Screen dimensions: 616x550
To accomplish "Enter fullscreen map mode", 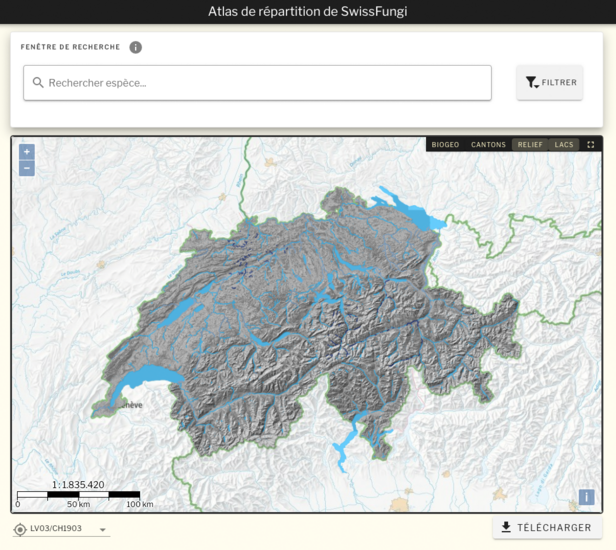I will coord(590,145).
